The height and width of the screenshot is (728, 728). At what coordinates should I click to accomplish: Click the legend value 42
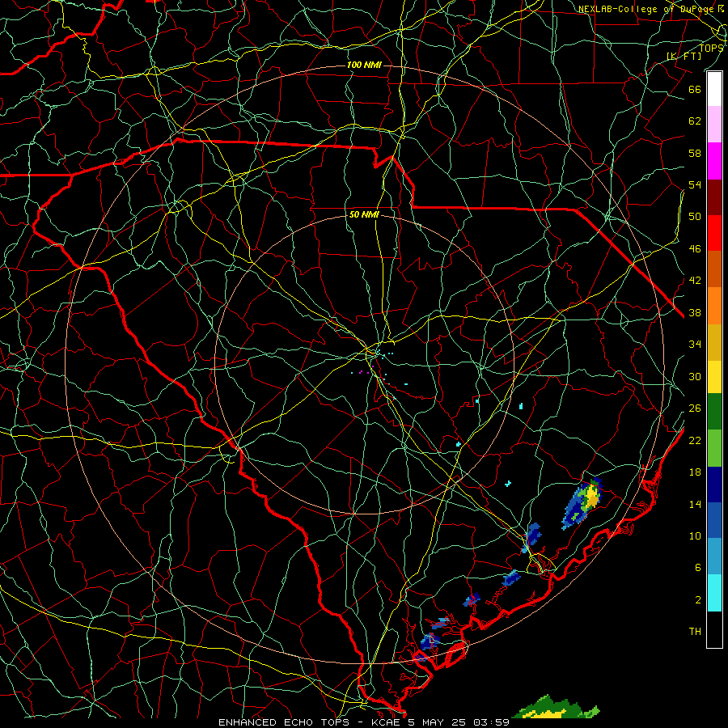pos(695,281)
